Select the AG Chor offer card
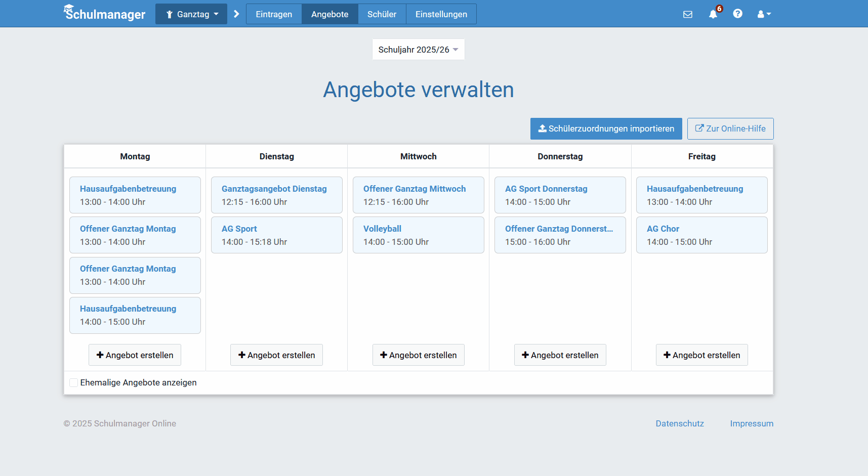 [701, 235]
